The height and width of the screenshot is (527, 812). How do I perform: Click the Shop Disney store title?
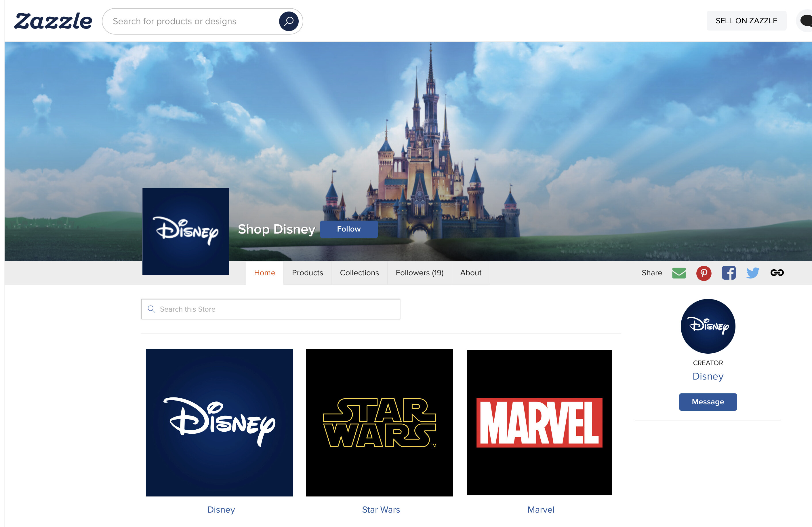coord(277,229)
